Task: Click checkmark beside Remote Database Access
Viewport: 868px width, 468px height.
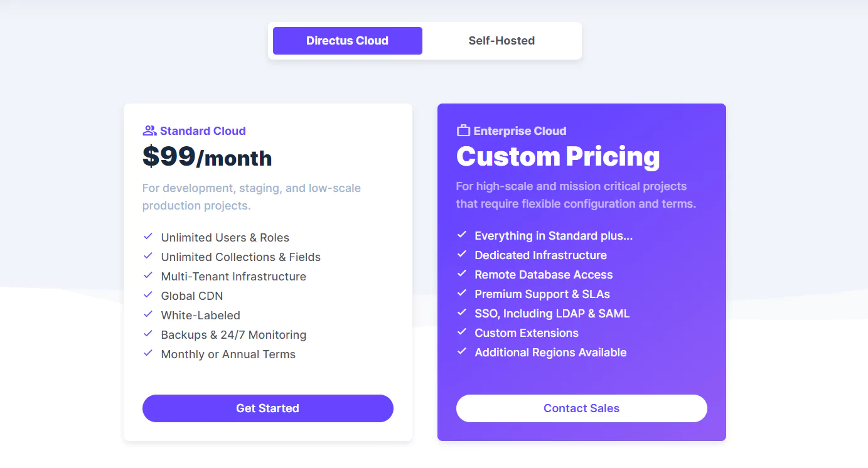Action: point(462,274)
